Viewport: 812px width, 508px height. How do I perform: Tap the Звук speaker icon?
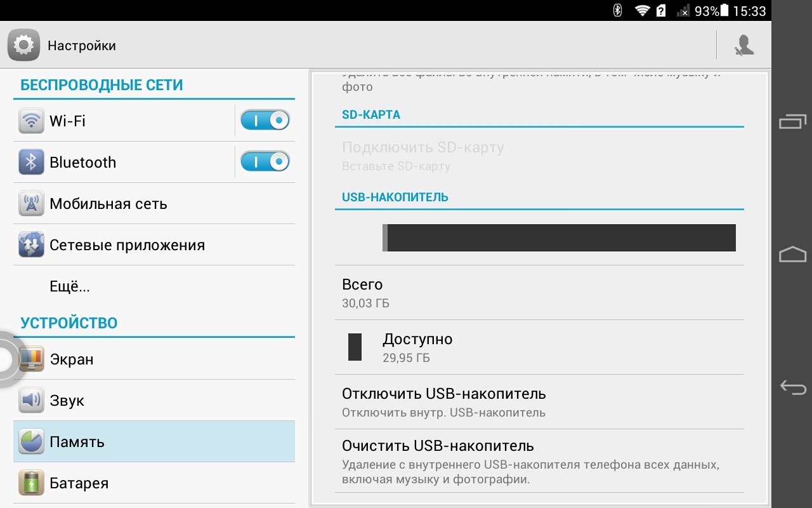click(x=31, y=401)
